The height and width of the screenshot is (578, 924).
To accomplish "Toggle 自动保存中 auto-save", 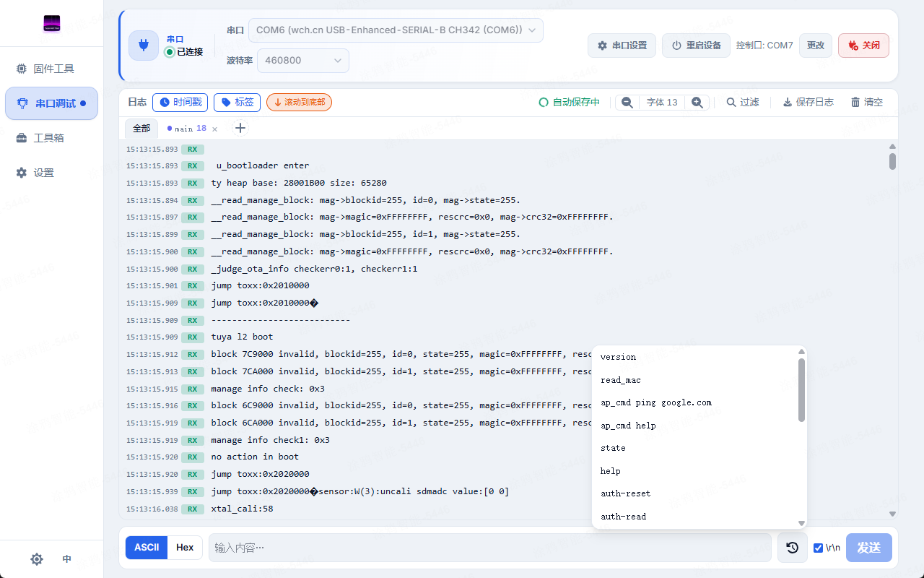I will pos(570,103).
